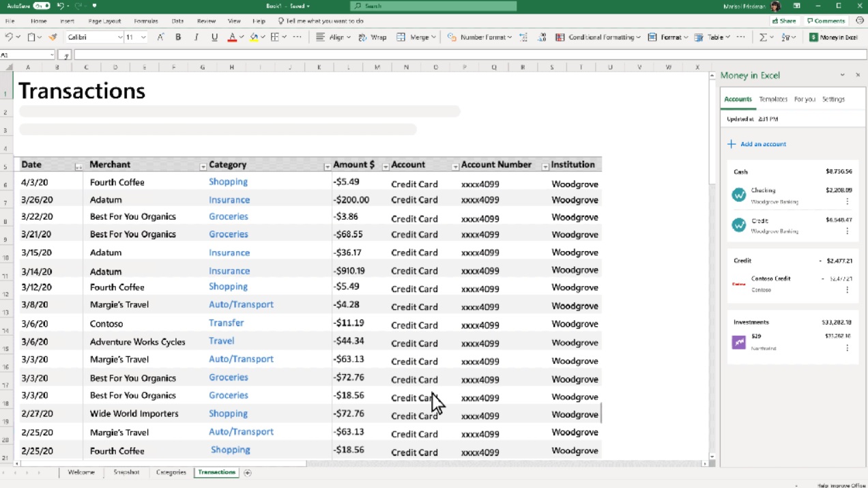Toggle Bold formatting
The image size is (868, 488).
click(179, 37)
